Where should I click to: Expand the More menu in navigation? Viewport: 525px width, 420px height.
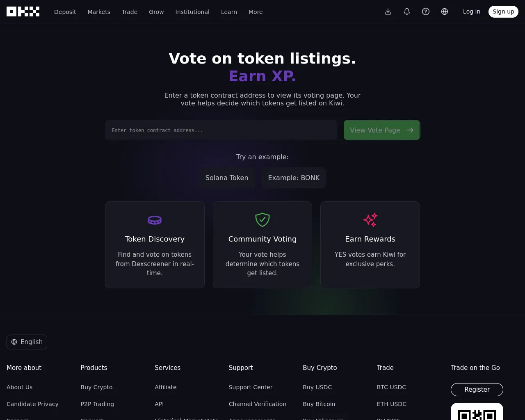pos(256,12)
